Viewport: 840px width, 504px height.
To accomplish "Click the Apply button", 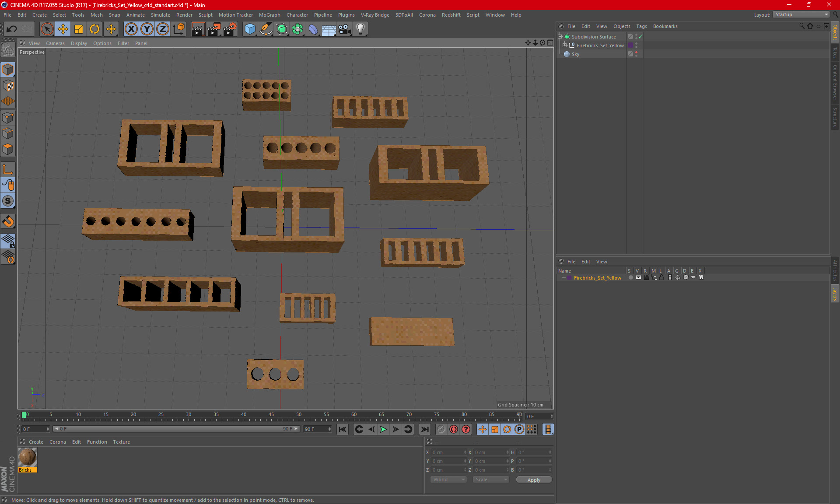I will pyautogui.click(x=534, y=479).
